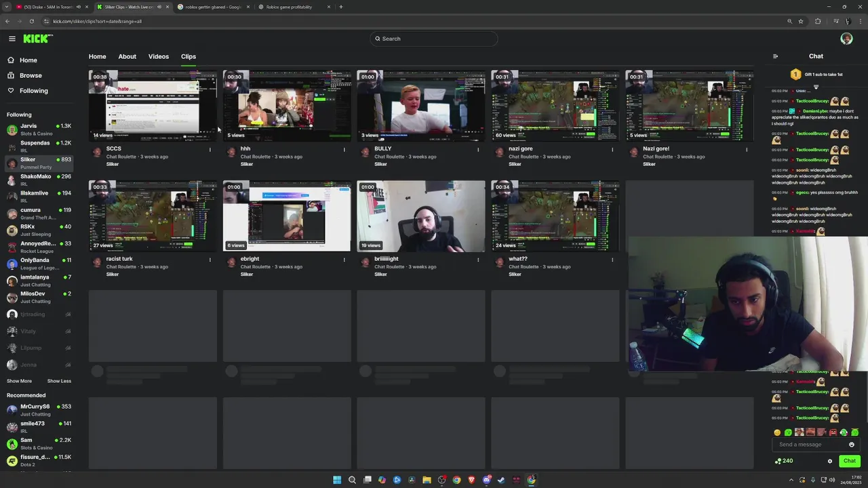The height and width of the screenshot is (488, 868).
Task: Open the hamburger sidebar menu icon
Action: click(12, 39)
